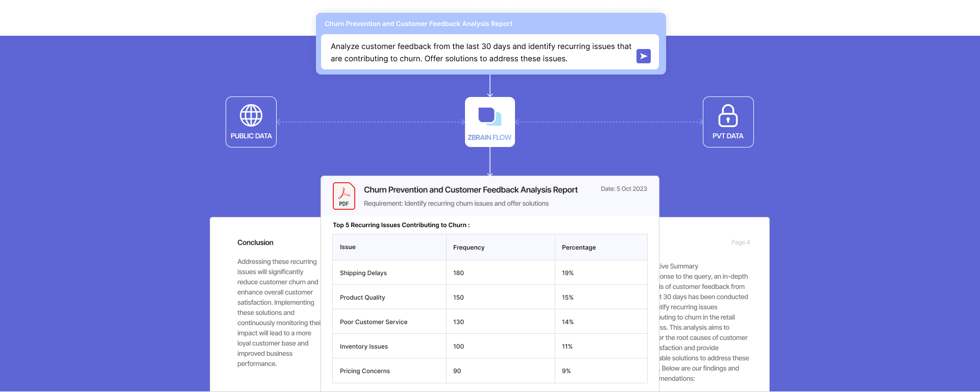The image size is (980, 392).
Task: Select the Public Data globe icon
Action: coord(251,115)
